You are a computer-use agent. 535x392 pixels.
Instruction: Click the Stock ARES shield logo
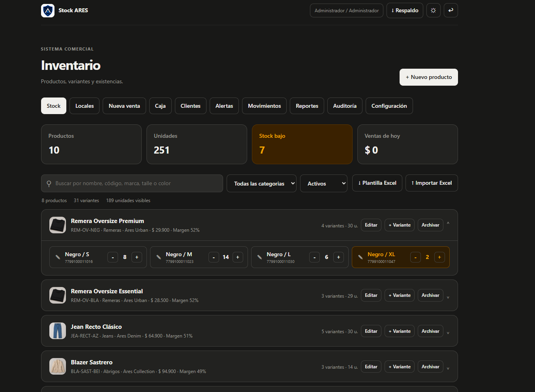pos(48,11)
